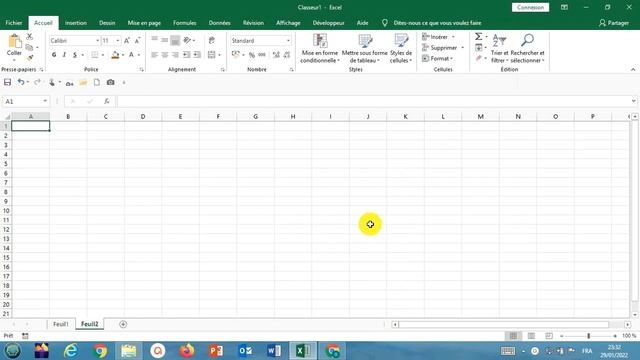This screenshot has height=360, width=640.
Task: Activate the format painter brush
Action: (30, 58)
